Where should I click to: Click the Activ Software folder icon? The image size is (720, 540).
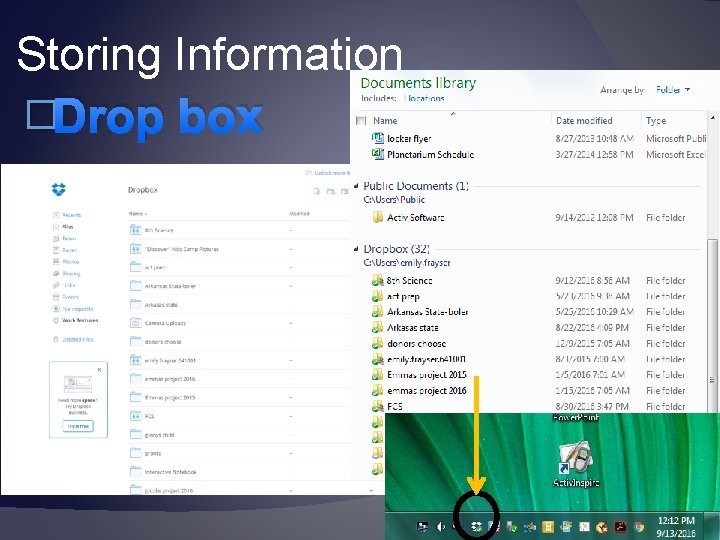point(377,217)
